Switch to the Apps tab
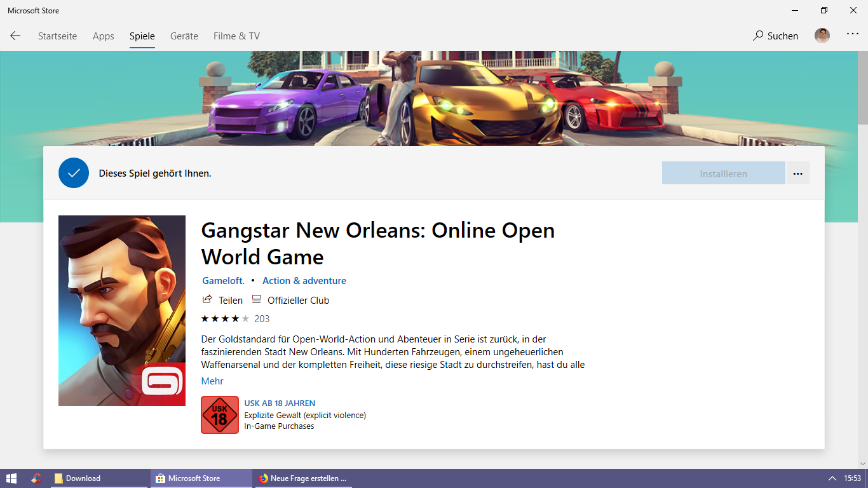Viewport: 868px width, 488px height. coord(104,36)
